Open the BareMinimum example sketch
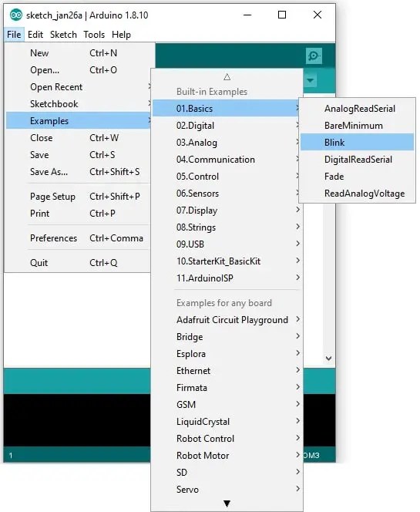 point(358,126)
